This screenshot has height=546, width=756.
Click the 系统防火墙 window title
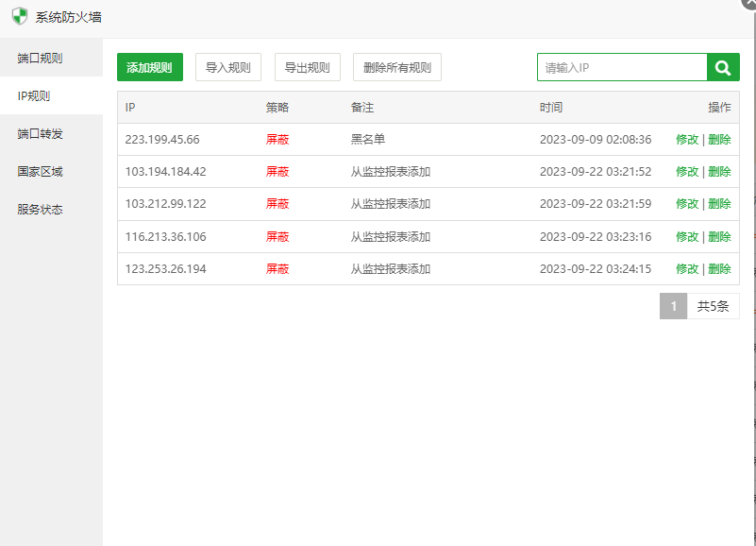[69, 17]
